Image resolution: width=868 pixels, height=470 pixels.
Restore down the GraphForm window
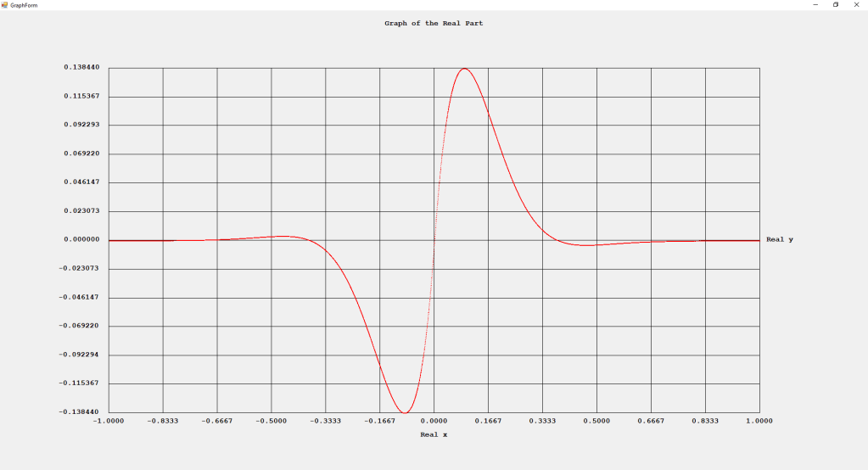(x=835, y=4)
